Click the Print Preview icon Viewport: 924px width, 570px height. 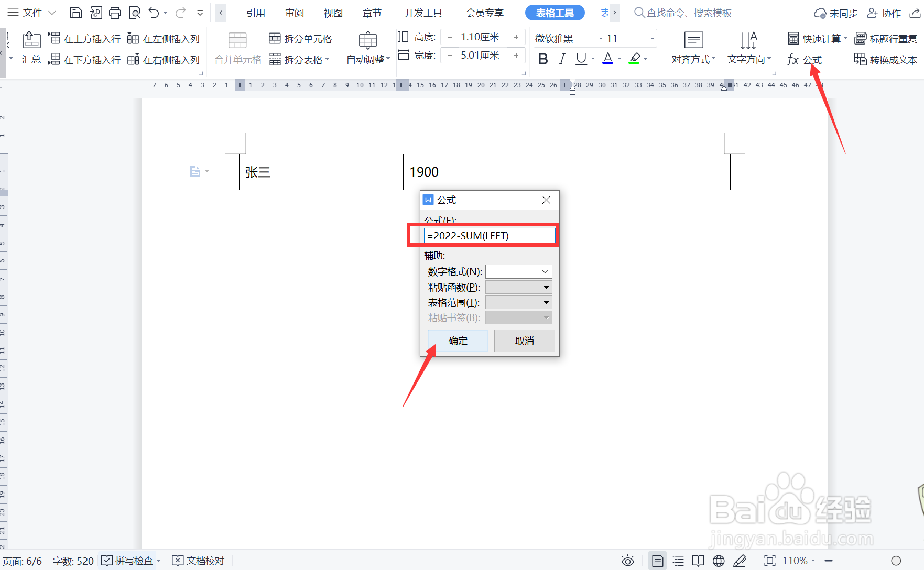tap(134, 13)
